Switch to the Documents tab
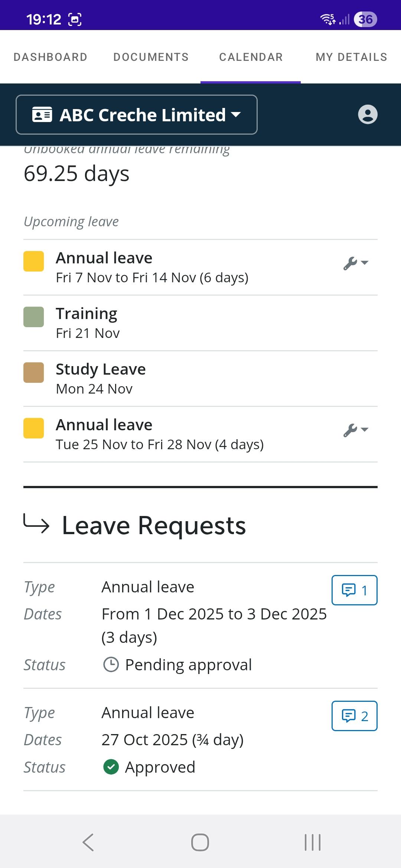This screenshot has width=401, height=868. pos(151,57)
